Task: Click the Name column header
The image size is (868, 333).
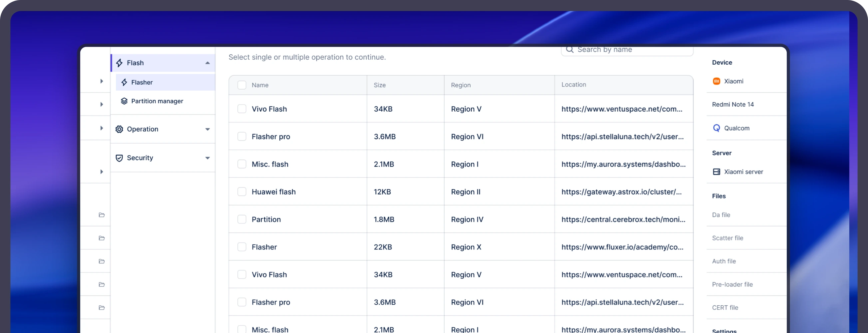Action: coord(260,85)
